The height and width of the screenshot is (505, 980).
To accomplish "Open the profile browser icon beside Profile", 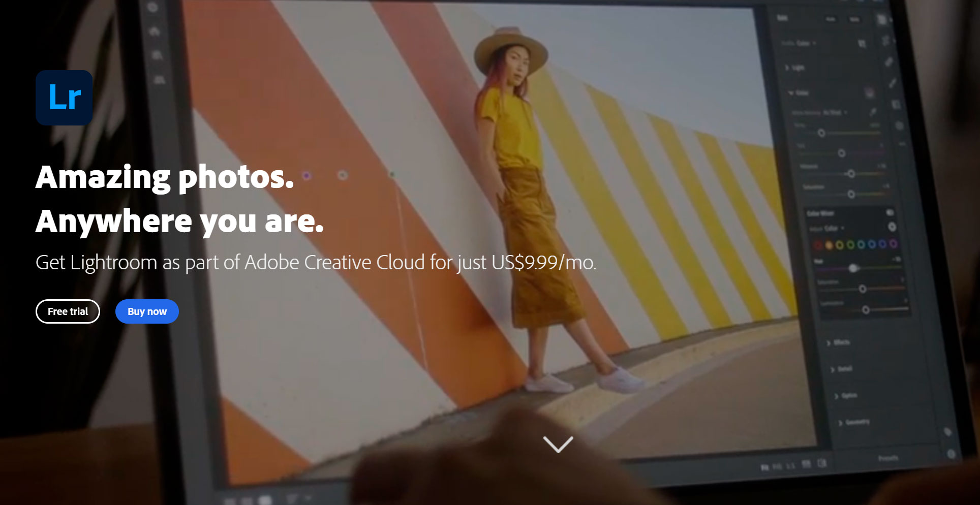I will pyautogui.click(x=862, y=44).
